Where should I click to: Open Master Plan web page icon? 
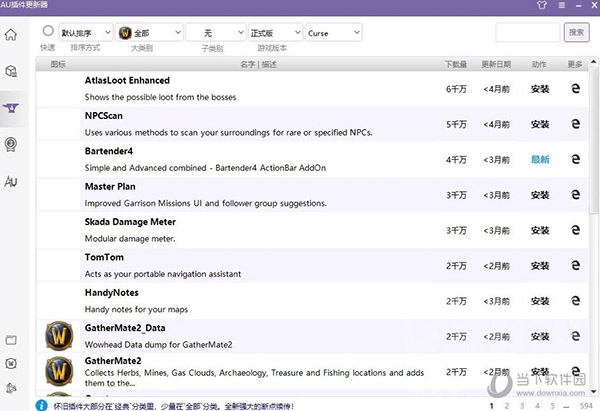(x=575, y=195)
